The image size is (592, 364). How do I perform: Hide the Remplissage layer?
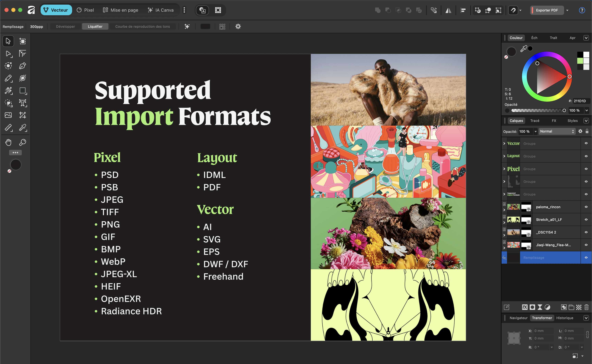click(x=586, y=258)
